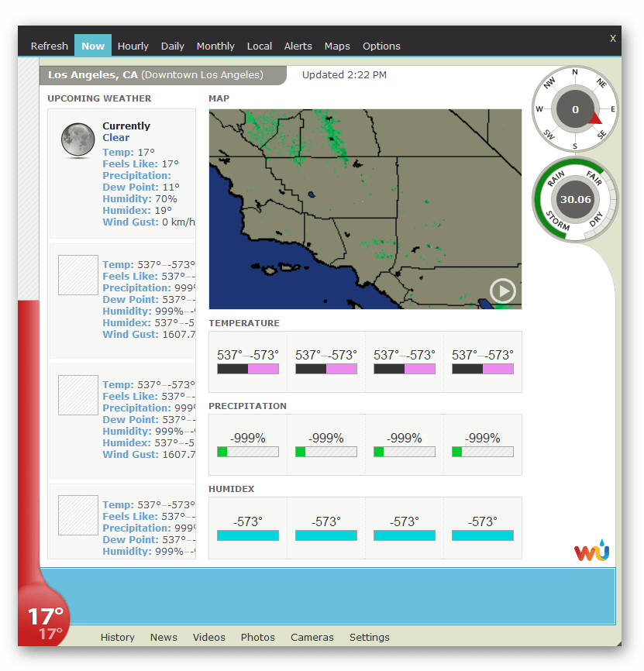Open the Maps section
The image size is (644, 671).
[x=337, y=46]
